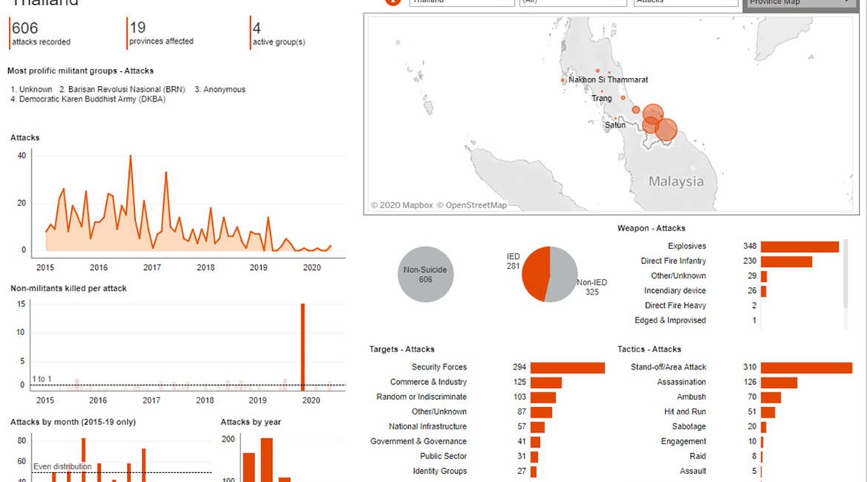Click the '3. Anonymous' group entry
Viewport: 868px width, 482px height.
[x=220, y=89]
